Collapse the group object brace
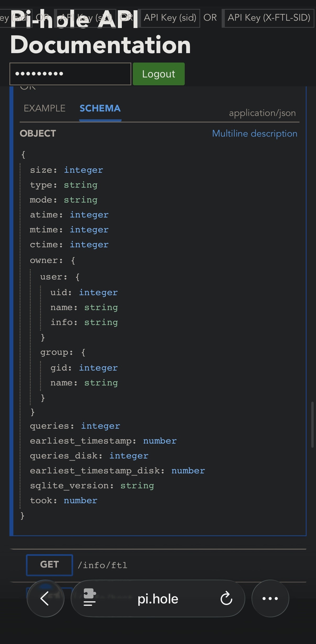 click(x=83, y=352)
